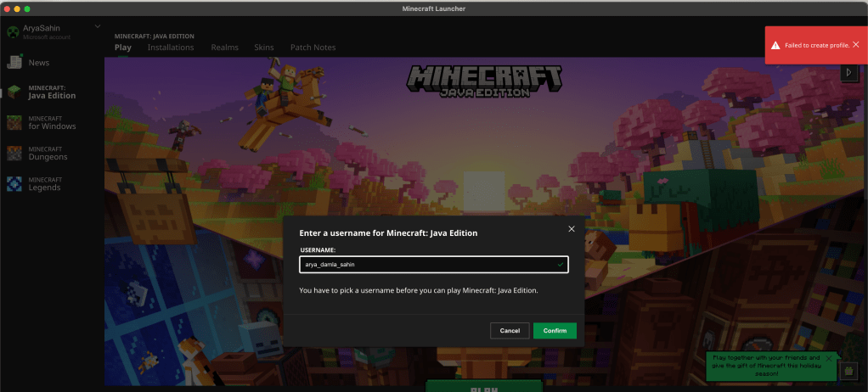Image resolution: width=868 pixels, height=392 pixels.
Task: Click the 'You have to pick a username' text
Action: (419, 289)
